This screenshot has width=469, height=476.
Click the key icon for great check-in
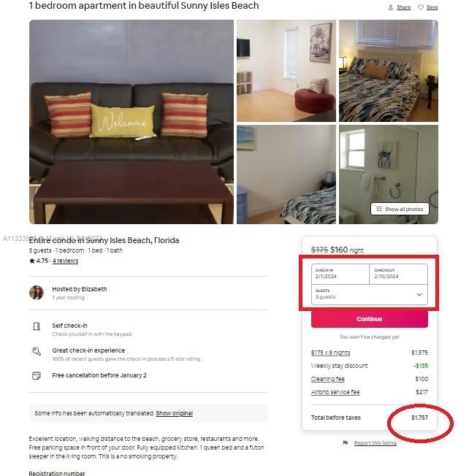point(37,351)
